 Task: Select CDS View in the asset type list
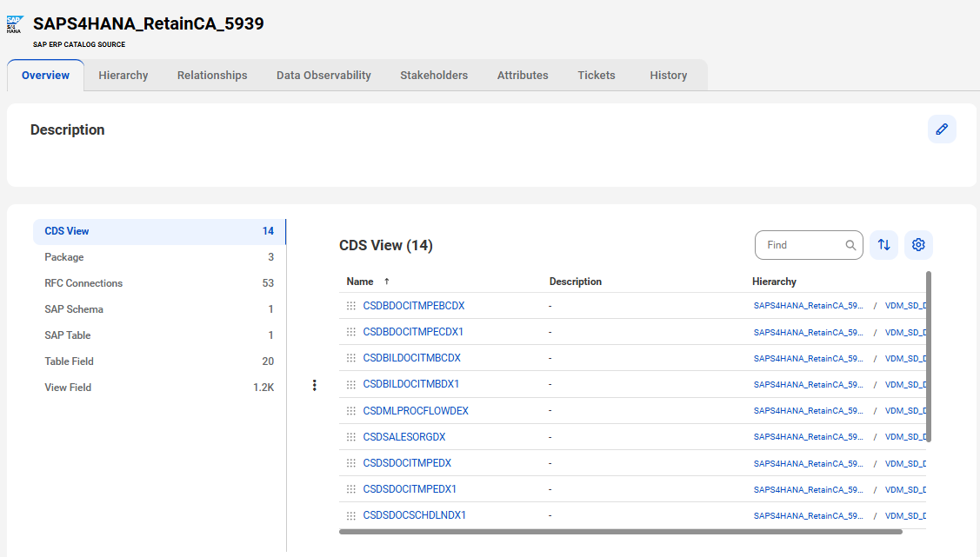pyautogui.click(x=159, y=231)
